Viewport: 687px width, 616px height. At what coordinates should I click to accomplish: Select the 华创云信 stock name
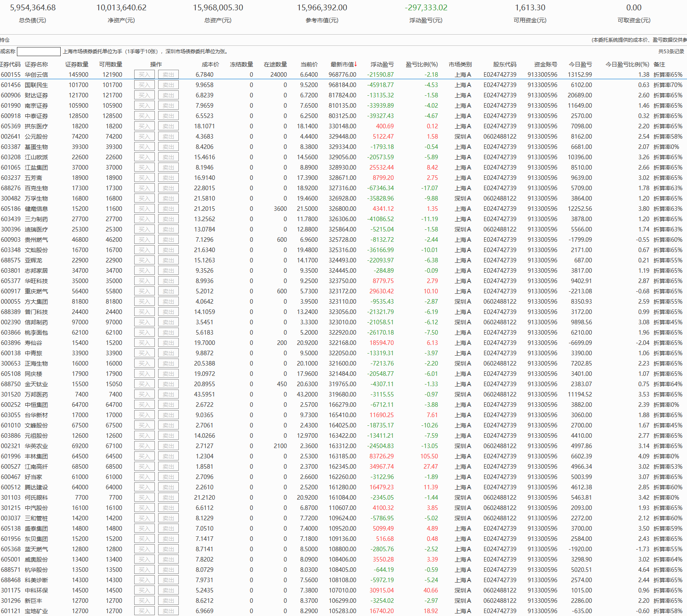pyautogui.click(x=36, y=75)
